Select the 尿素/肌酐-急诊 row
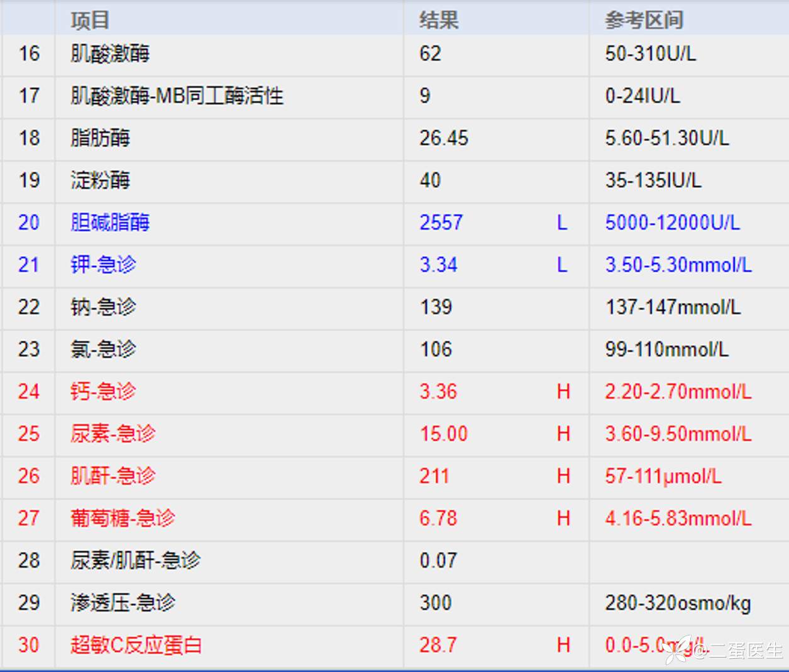Viewport: 789px width, 672px height. click(x=135, y=561)
